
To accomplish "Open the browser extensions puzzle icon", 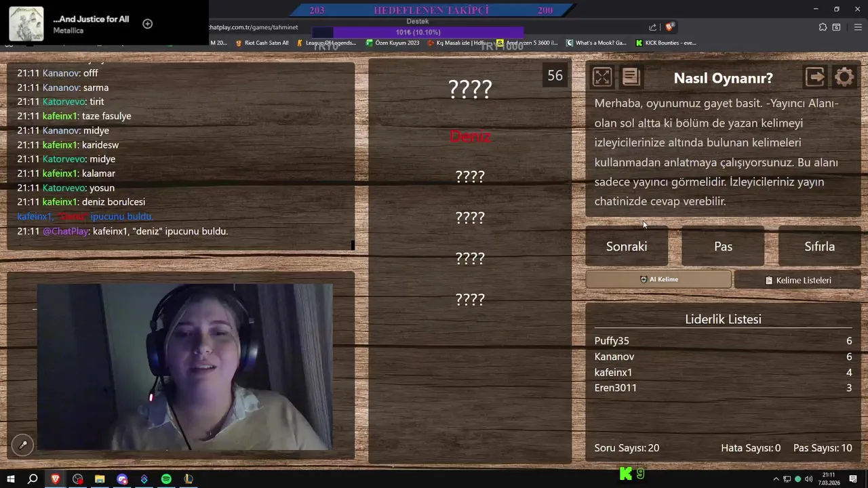I will pos(823,27).
